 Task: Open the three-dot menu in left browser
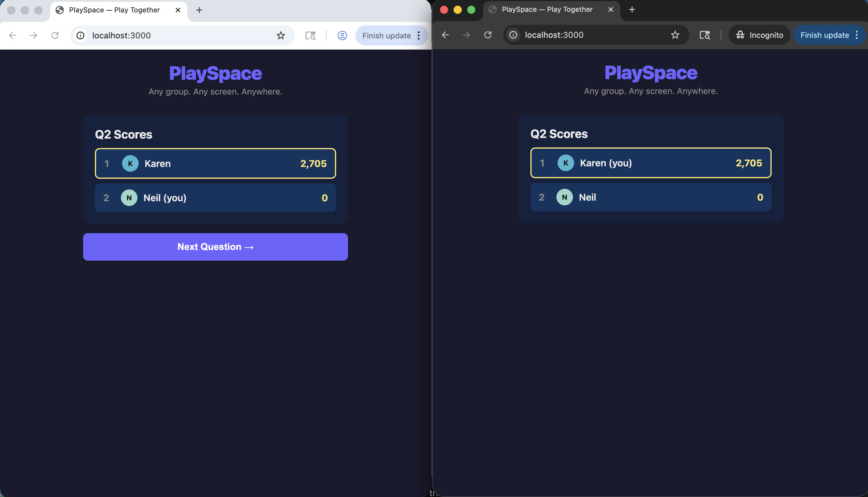click(x=419, y=35)
